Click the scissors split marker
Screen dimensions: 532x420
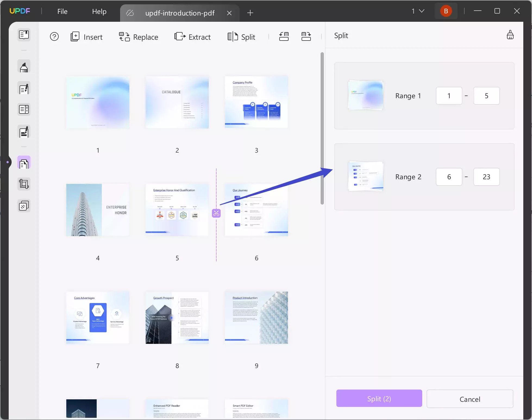click(216, 213)
